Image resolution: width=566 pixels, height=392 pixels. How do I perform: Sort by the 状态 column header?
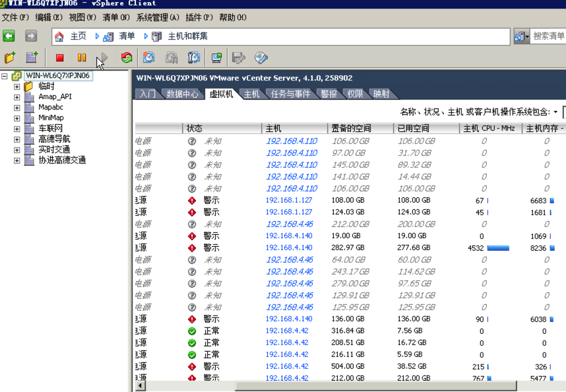[x=222, y=129]
